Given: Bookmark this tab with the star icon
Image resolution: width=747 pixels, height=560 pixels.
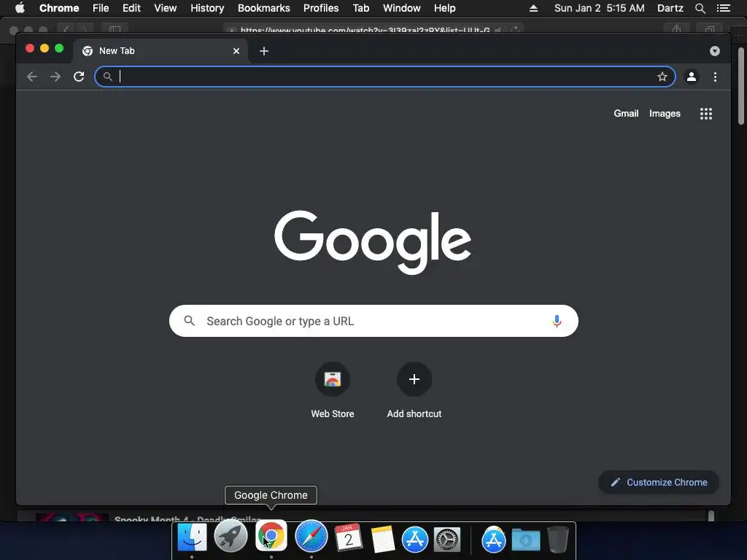Looking at the screenshot, I should [x=662, y=77].
